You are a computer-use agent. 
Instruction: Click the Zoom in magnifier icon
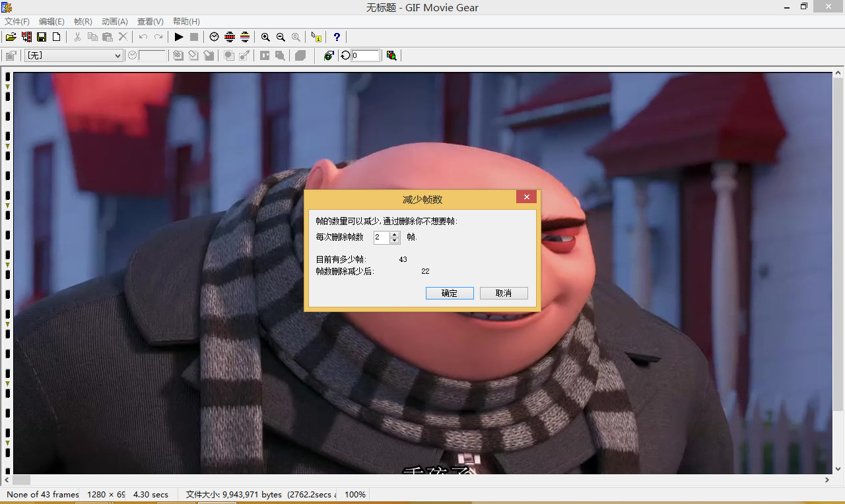[x=265, y=37]
